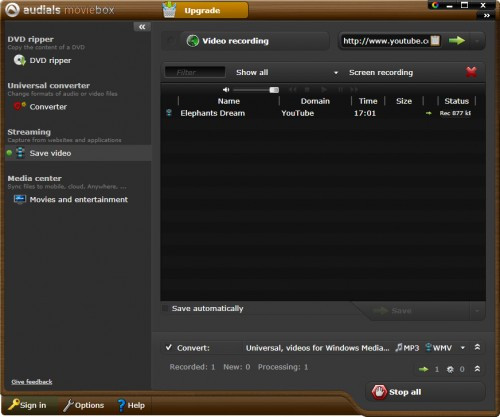Click the green go arrow
Image resolution: width=500 pixels, height=417 pixels.
click(457, 41)
